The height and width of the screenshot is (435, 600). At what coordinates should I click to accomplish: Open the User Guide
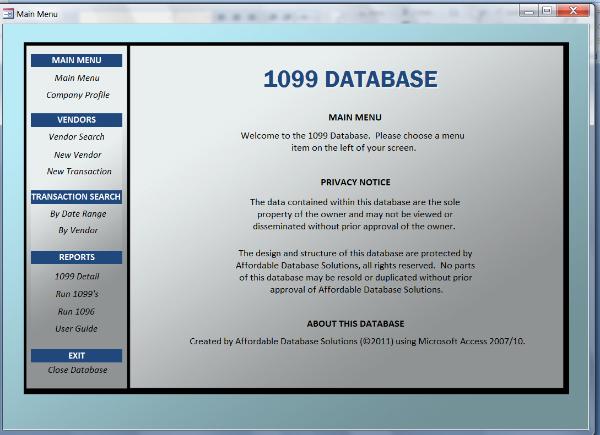[77, 329]
